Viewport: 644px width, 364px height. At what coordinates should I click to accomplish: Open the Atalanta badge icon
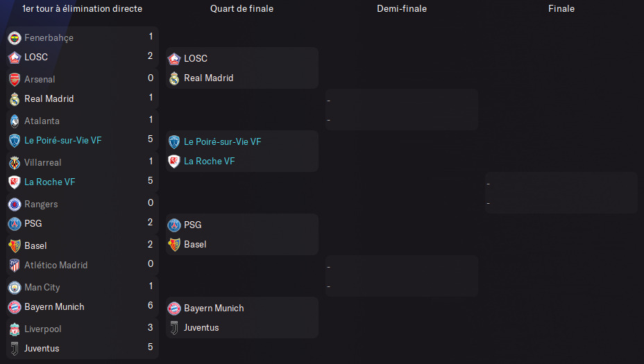[15, 121]
